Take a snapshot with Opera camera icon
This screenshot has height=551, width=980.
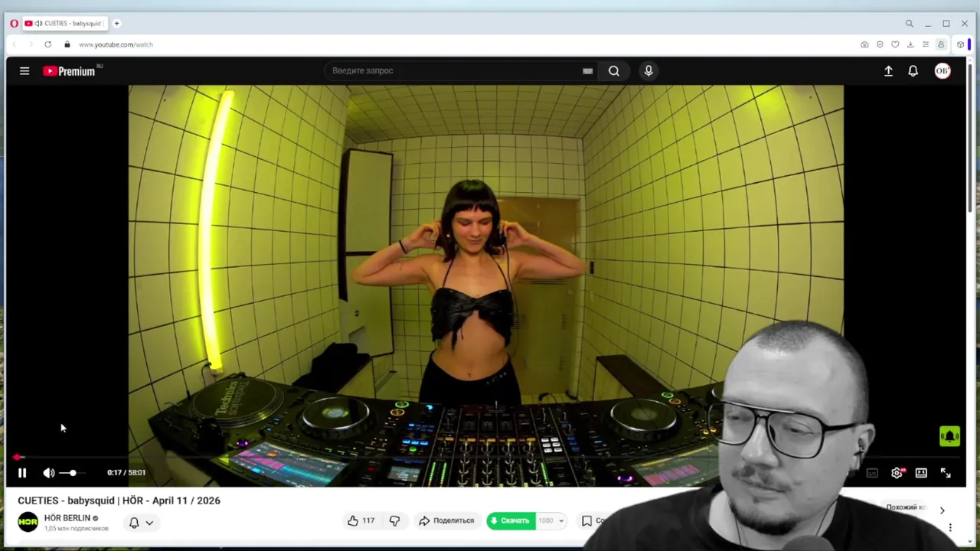pos(864,44)
